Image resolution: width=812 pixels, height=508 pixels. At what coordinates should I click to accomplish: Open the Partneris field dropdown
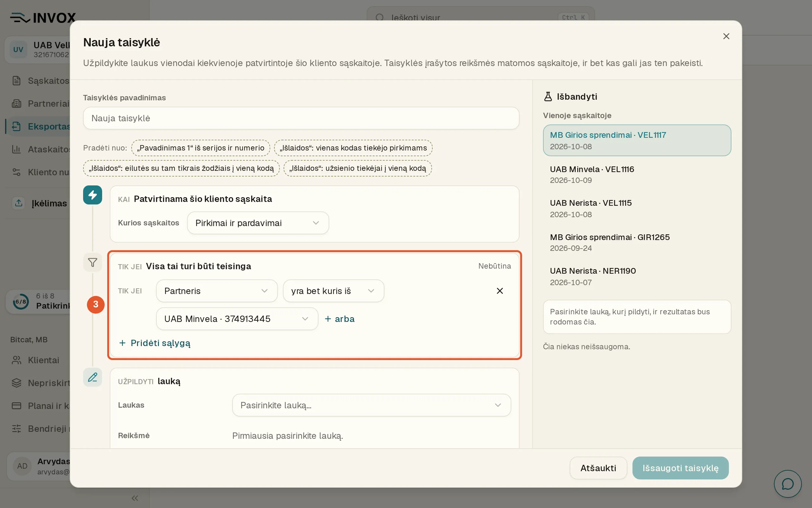[217, 291]
